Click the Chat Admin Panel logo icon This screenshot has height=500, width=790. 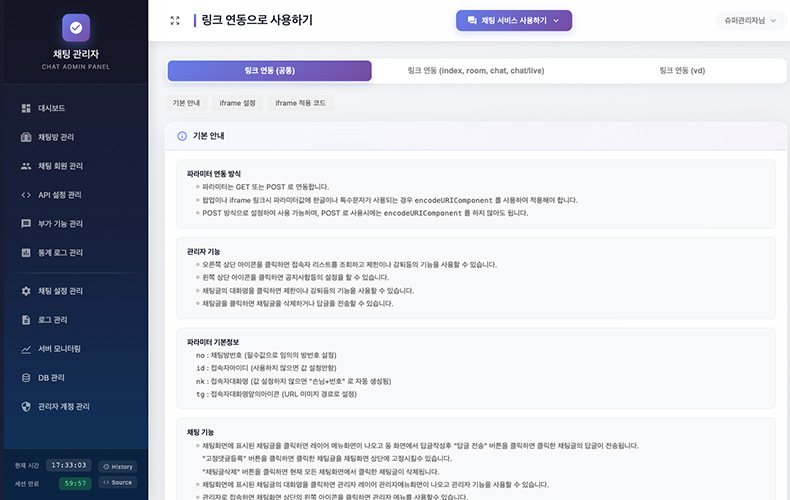(x=76, y=28)
